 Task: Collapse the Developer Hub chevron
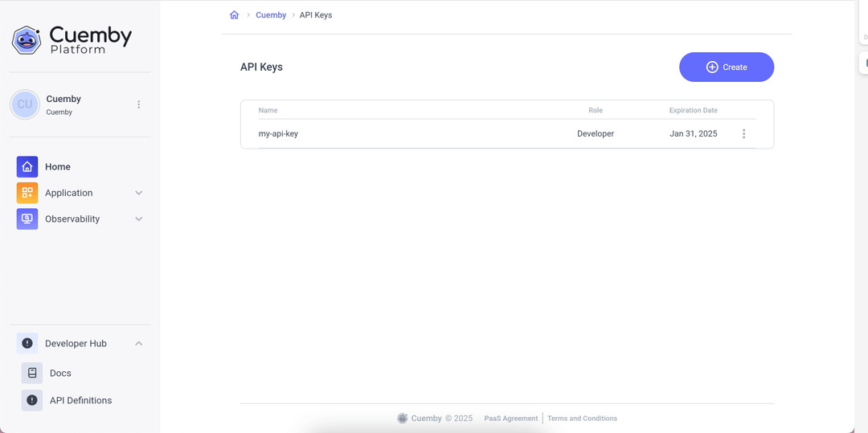[x=139, y=343]
